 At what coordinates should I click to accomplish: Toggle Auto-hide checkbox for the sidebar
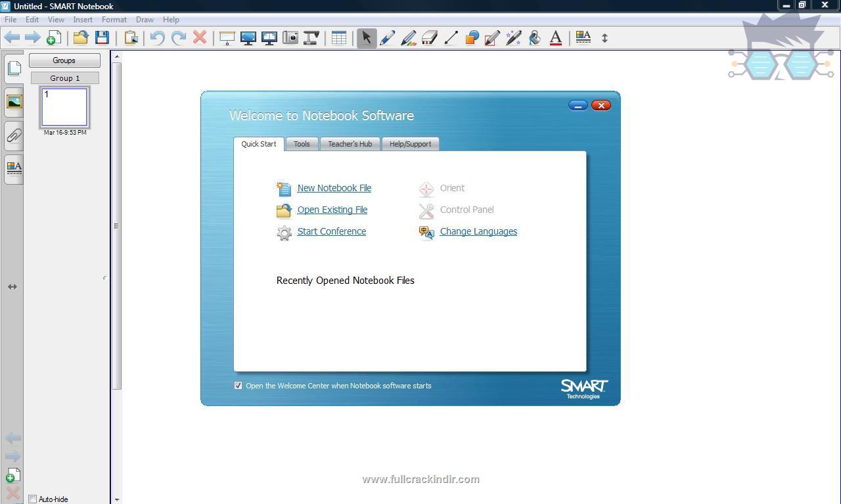click(32, 499)
